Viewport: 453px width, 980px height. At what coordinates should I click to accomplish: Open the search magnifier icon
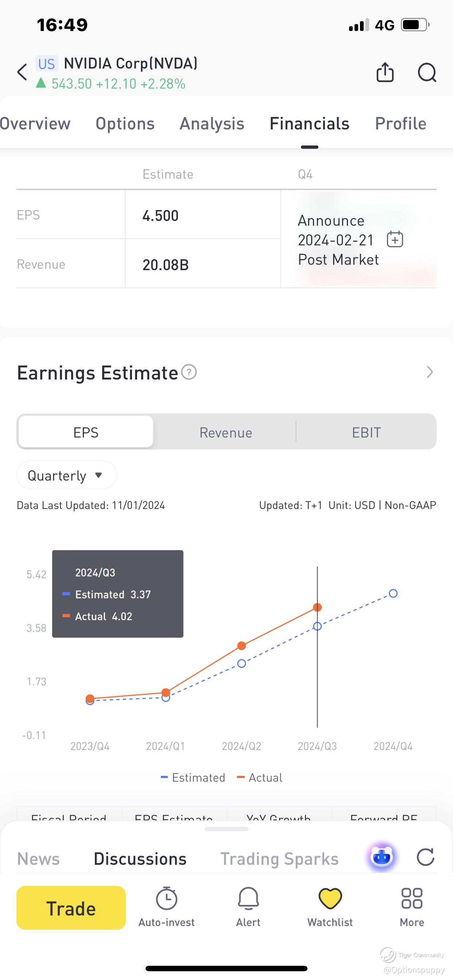427,72
